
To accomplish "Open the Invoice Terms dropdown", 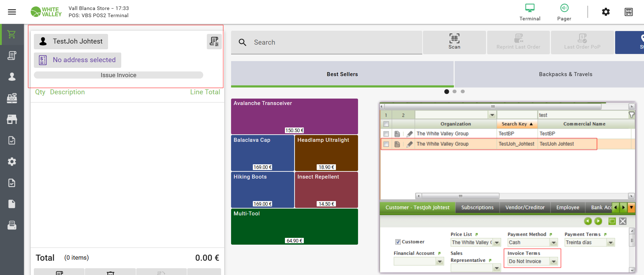I will tap(554, 261).
